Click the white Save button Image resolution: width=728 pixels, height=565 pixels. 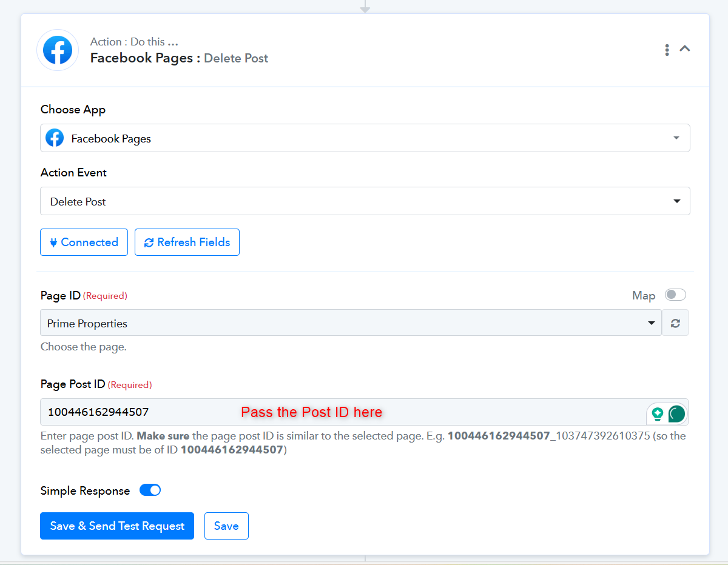(x=226, y=526)
